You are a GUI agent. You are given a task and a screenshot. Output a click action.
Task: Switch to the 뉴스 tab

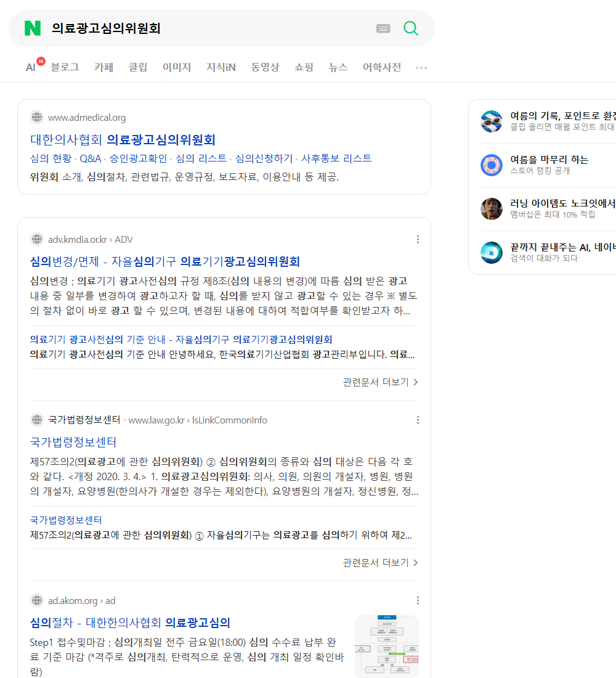coord(338,67)
